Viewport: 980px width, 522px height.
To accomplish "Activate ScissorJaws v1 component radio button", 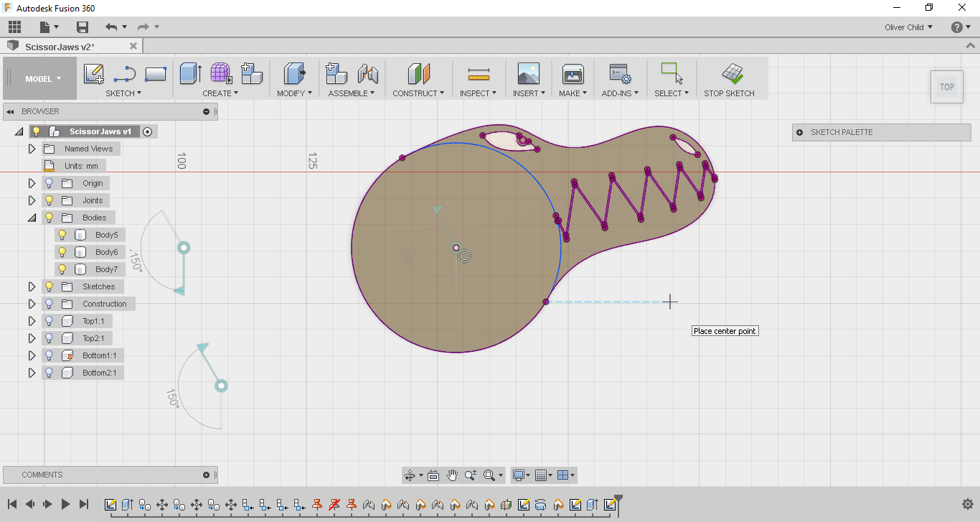I will tap(148, 131).
